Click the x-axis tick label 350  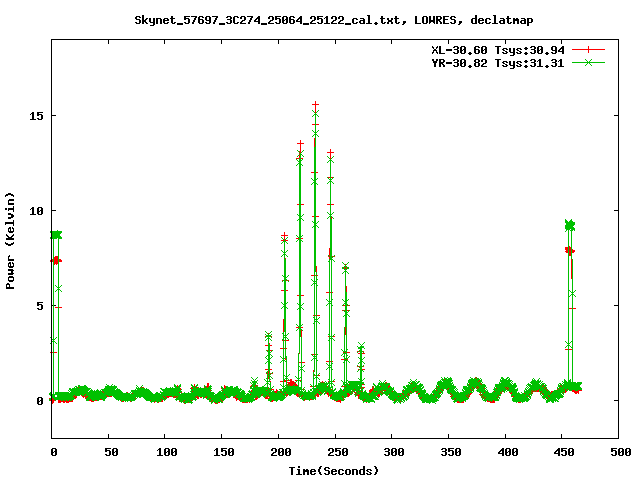pos(451,452)
